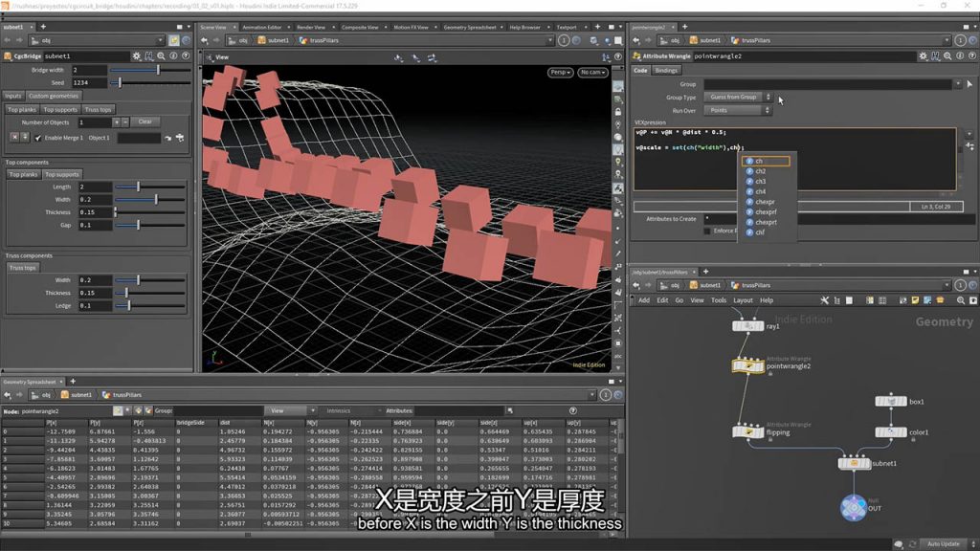Toggle Enforce Prototypes checkbox

(707, 231)
